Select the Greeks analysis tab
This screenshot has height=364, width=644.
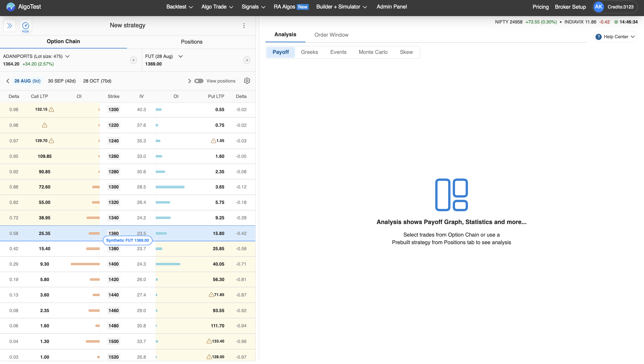point(309,52)
